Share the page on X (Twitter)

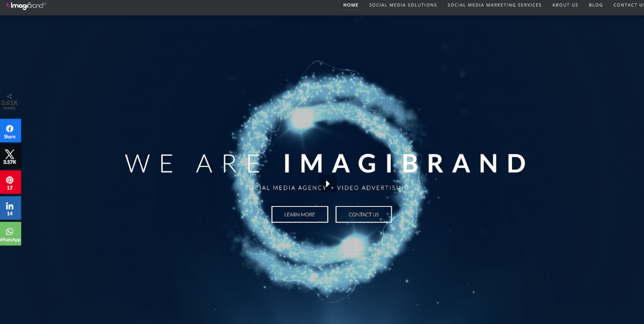[x=10, y=156]
